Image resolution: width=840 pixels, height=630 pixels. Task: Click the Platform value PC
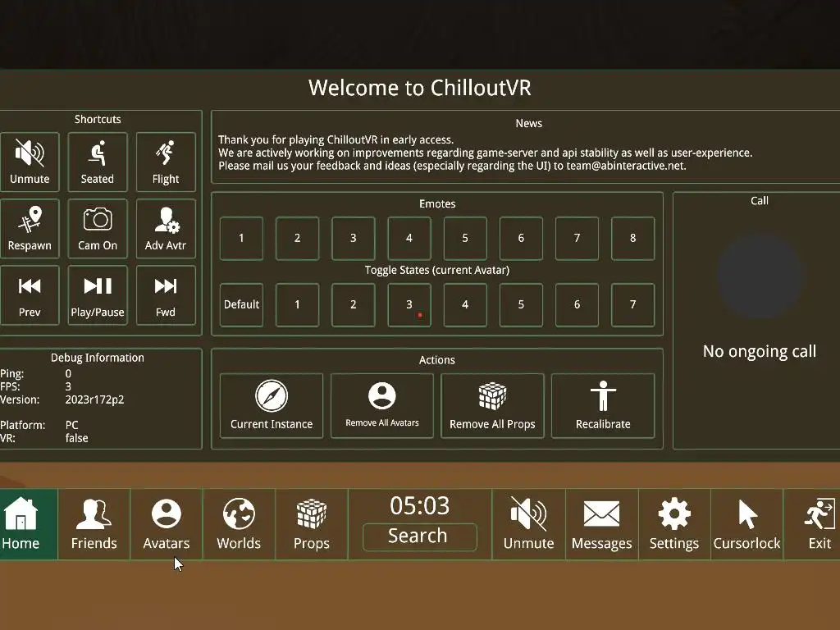[x=72, y=426]
